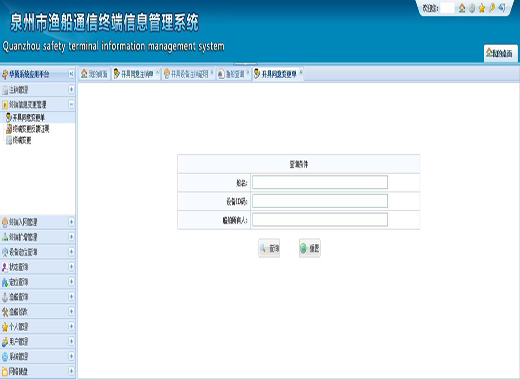Open 我的桌面 button in the header
The width and height of the screenshot is (520, 380).
pos(501,53)
